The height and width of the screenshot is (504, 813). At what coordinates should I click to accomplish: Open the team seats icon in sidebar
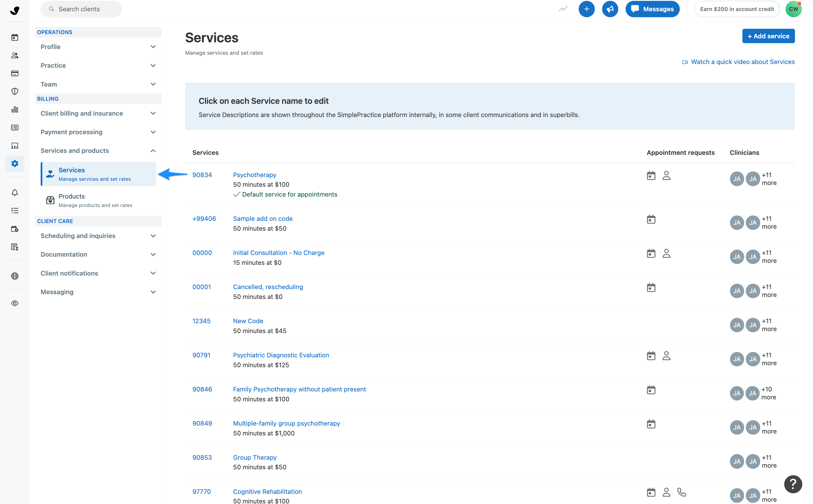(15, 145)
